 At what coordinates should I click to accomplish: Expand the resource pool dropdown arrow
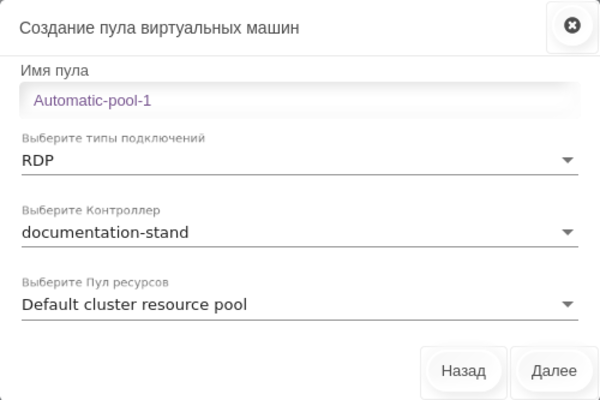click(567, 304)
